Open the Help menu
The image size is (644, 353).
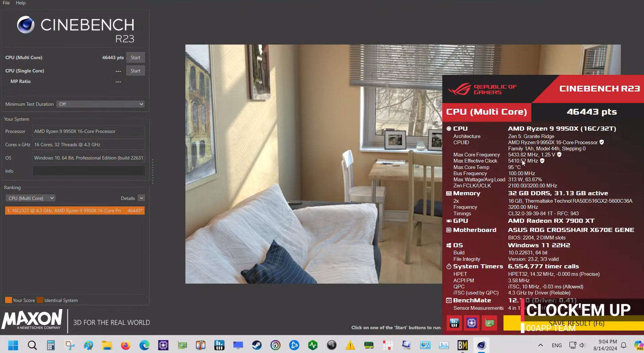coord(21,3)
